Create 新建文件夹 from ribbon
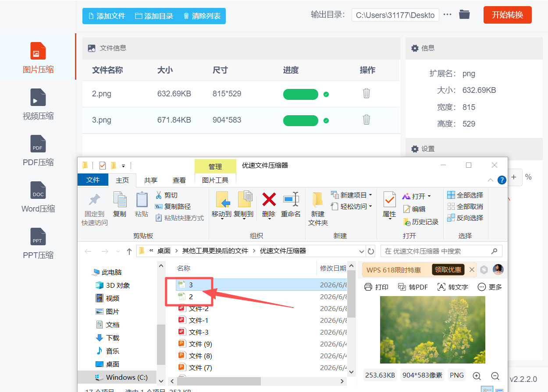The image size is (548, 392). (x=318, y=208)
